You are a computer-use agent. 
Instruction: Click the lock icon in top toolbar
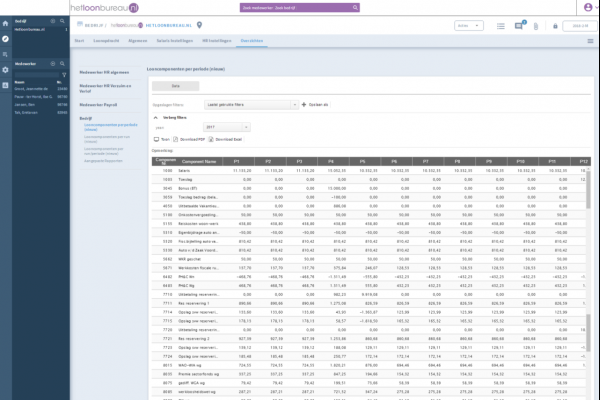point(557,25)
